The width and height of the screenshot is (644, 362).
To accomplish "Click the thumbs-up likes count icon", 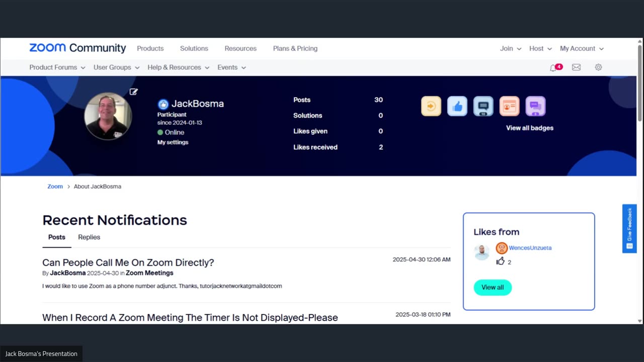I will 501,261.
